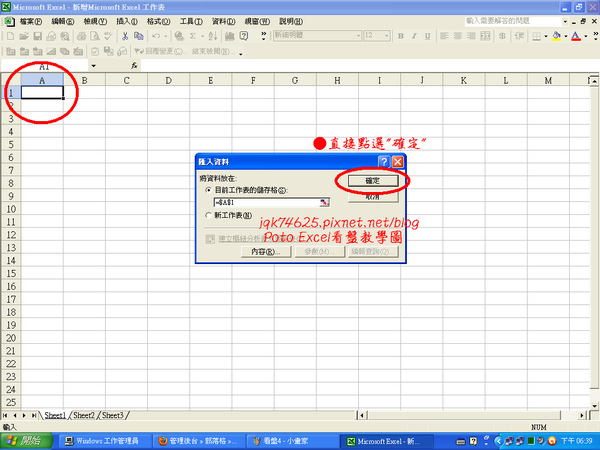Image resolution: width=600 pixels, height=450 pixels.
Task: Click the Copy icon
Action: click(139, 36)
